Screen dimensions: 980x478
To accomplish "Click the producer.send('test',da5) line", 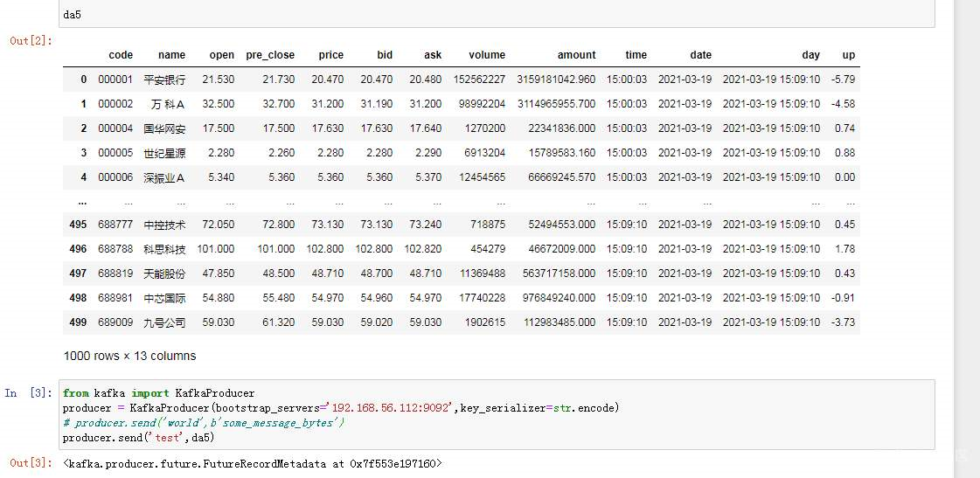I will point(138,437).
